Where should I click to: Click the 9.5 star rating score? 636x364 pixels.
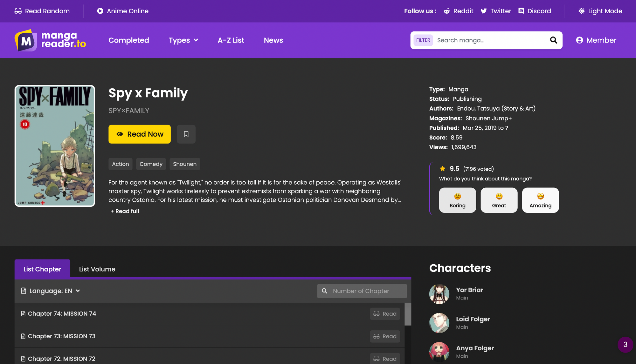454,169
